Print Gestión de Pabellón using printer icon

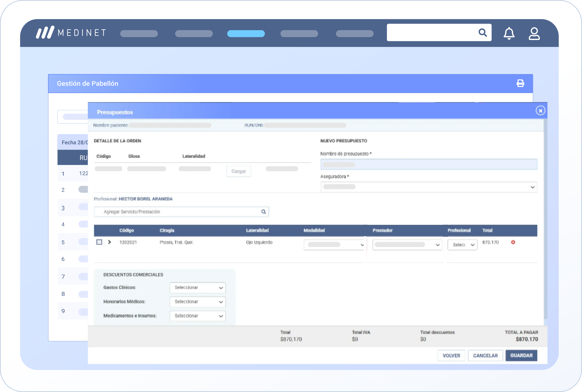[520, 83]
